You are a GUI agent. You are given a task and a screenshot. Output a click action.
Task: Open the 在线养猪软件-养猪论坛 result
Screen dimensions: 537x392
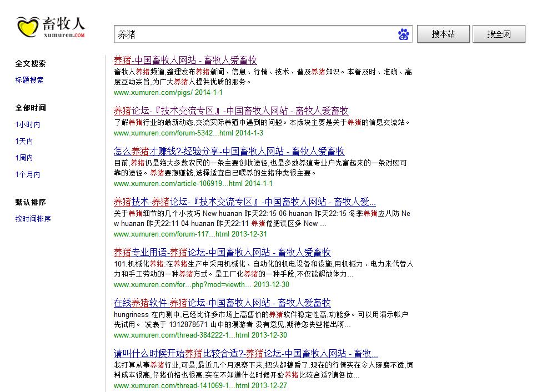tap(222, 303)
